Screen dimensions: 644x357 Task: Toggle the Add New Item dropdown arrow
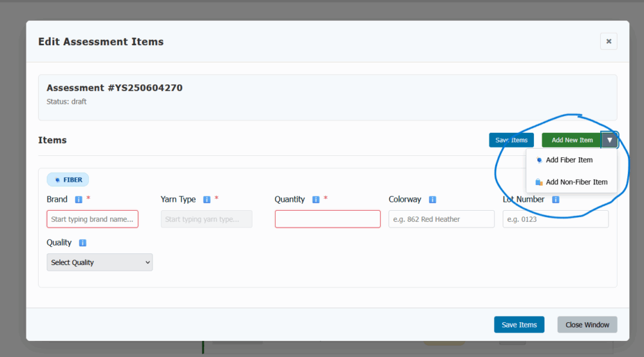pos(609,140)
